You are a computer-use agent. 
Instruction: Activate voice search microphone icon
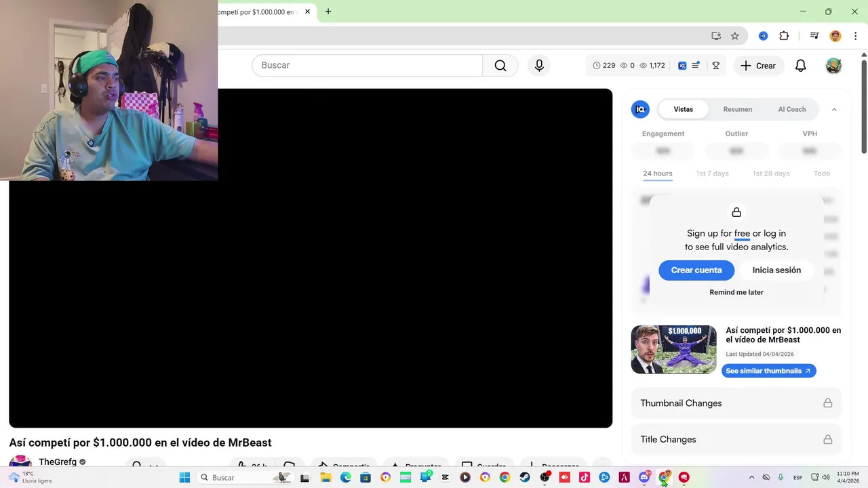click(x=539, y=66)
